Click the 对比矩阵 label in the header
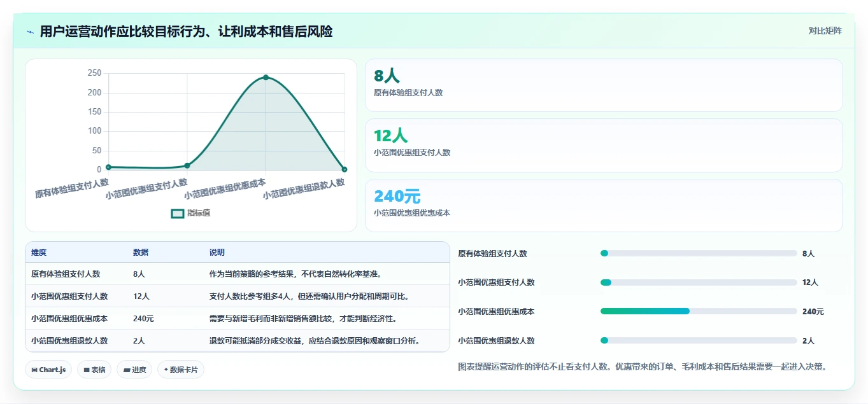868x404 pixels. [825, 31]
